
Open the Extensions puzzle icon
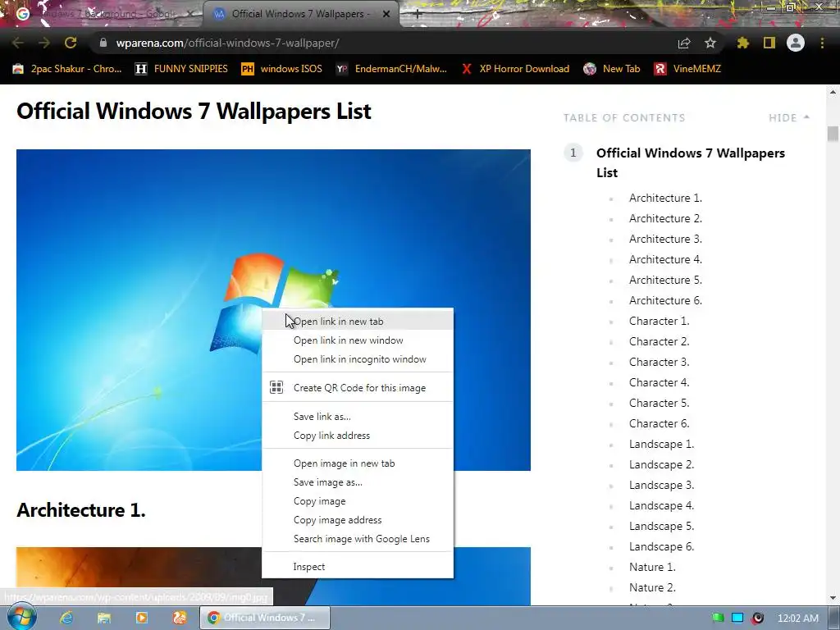743,43
